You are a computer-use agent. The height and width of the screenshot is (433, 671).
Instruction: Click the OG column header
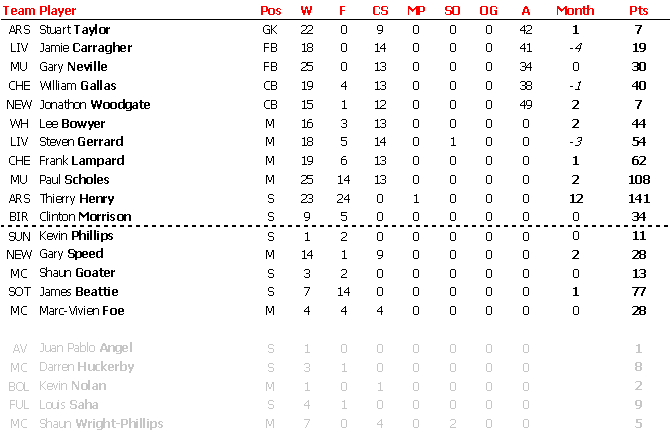[x=488, y=10]
